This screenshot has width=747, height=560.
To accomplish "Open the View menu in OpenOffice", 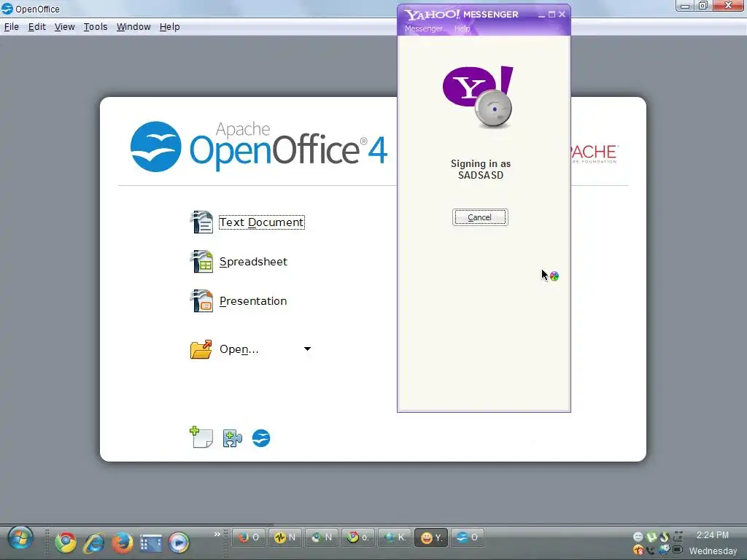I will tap(64, 27).
